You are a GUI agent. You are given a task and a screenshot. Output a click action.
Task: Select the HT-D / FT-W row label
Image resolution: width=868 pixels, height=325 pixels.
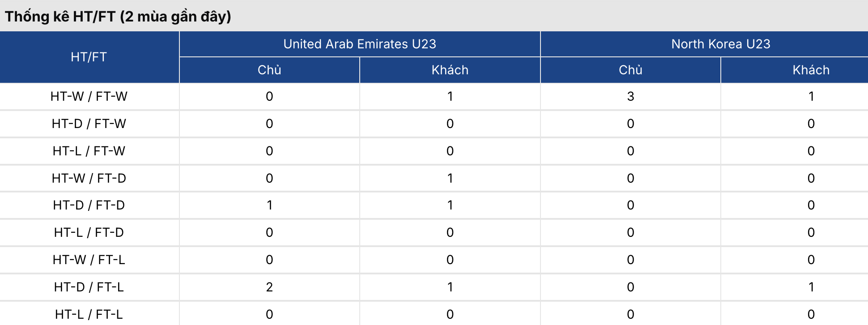click(89, 124)
